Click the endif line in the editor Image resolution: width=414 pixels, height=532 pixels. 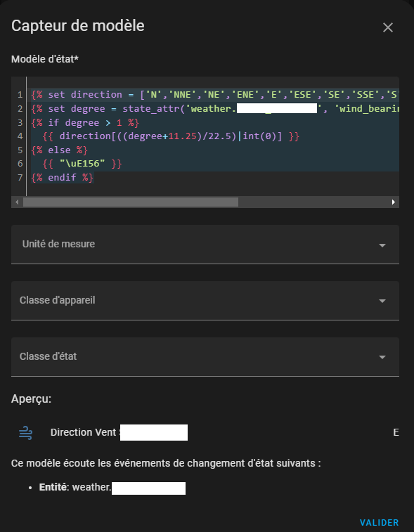tap(62, 177)
